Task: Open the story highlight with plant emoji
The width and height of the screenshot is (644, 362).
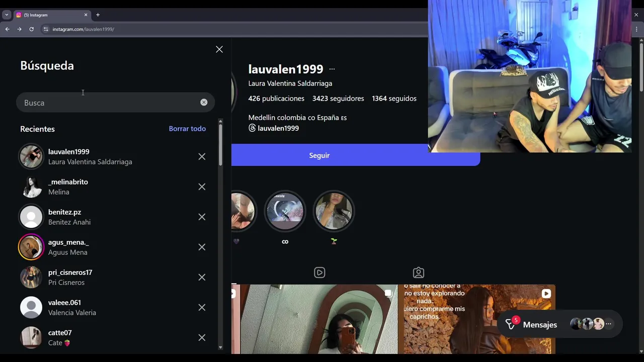Action: (x=334, y=211)
